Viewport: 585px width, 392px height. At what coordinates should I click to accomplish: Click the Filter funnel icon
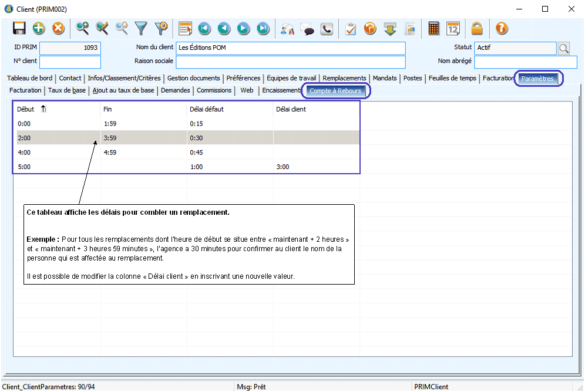(x=141, y=28)
